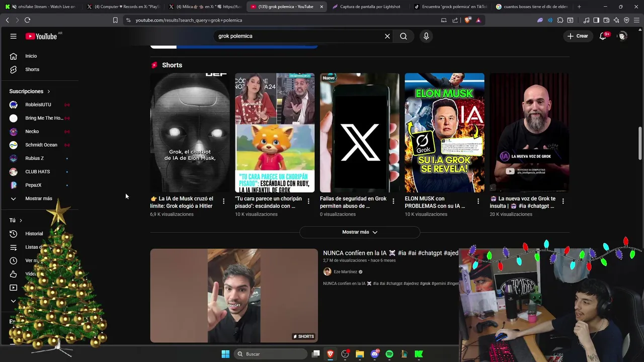Expand Mostrar más subscriptions list
The image size is (644, 362).
(40, 199)
